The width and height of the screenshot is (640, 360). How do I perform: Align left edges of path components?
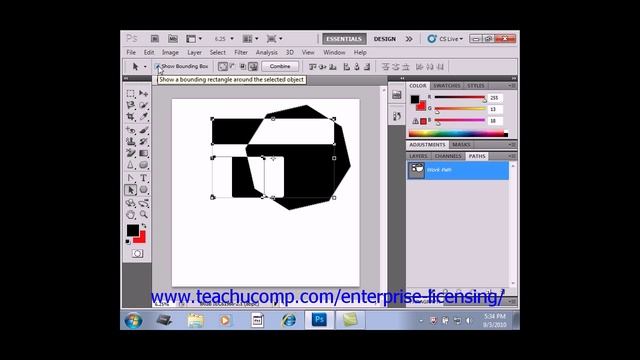(347, 67)
